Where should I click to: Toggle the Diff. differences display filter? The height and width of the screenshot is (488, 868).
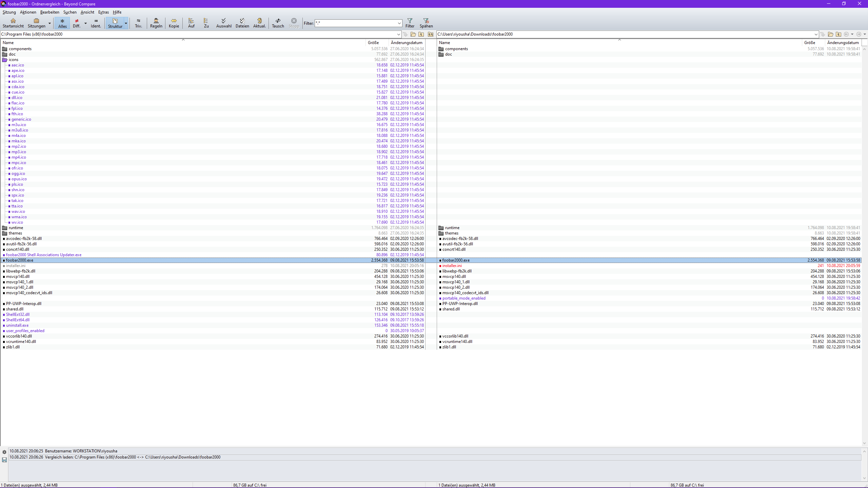click(77, 23)
